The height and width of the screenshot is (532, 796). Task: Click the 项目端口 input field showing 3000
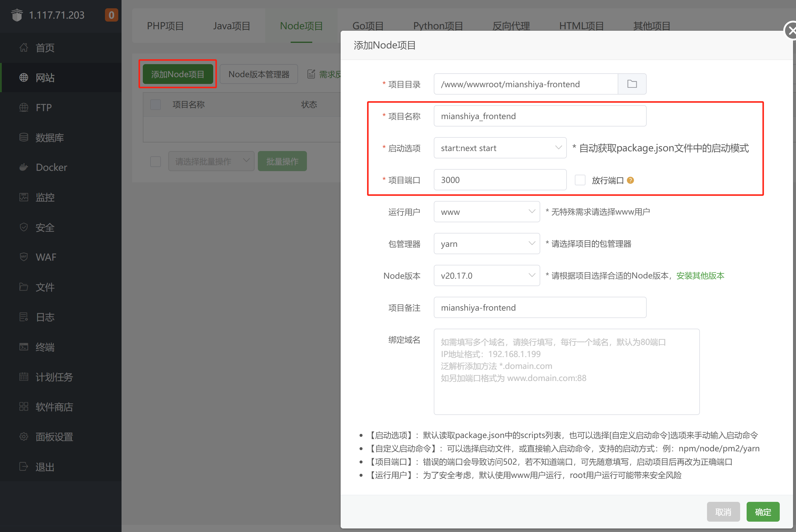pos(500,180)
